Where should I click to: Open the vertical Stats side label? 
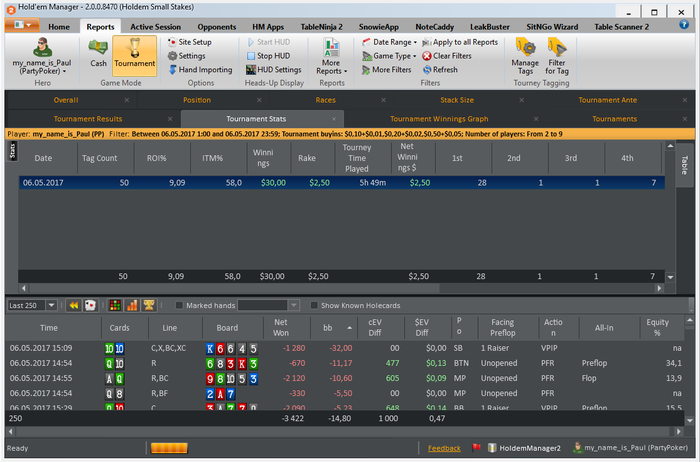click(x=12, y=151)
